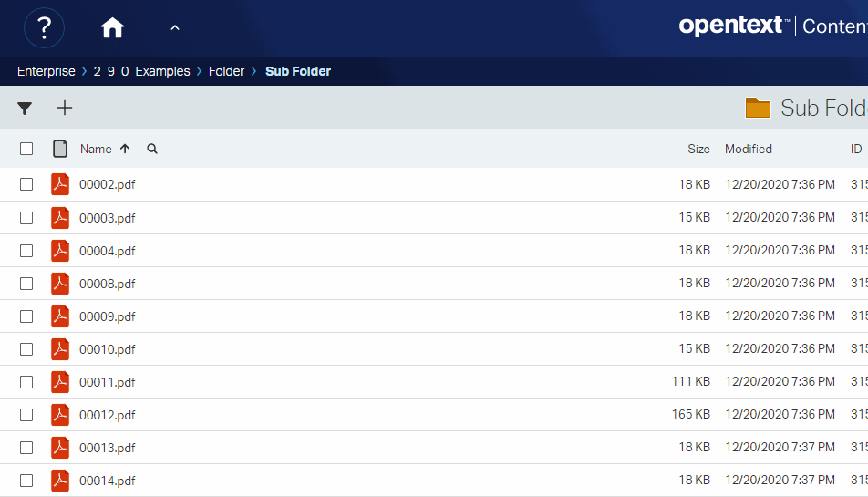Screen dimensions: 868x497
Task: Click the document type column icon
Action: [60, 149]
